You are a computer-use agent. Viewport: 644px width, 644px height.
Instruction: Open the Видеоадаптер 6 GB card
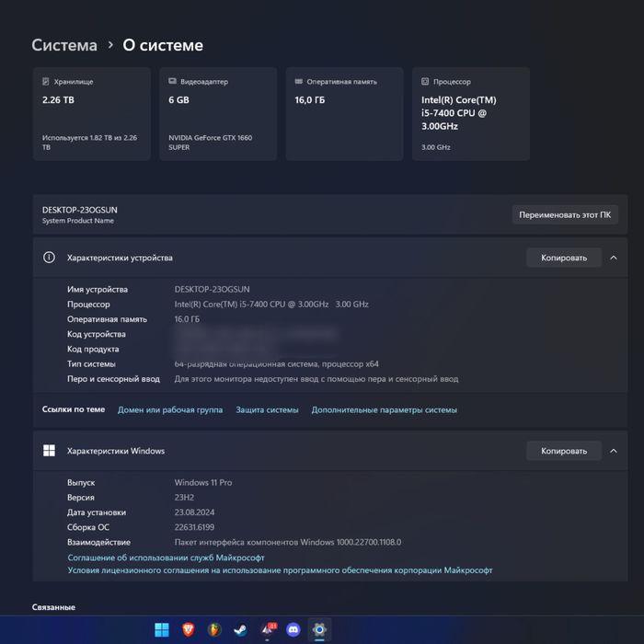(x=218, y=114)
